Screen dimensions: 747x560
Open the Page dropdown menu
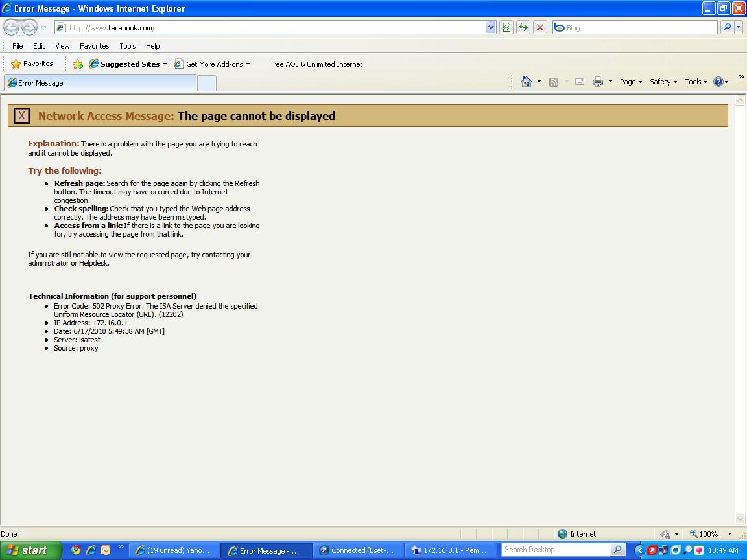point(631,82)
